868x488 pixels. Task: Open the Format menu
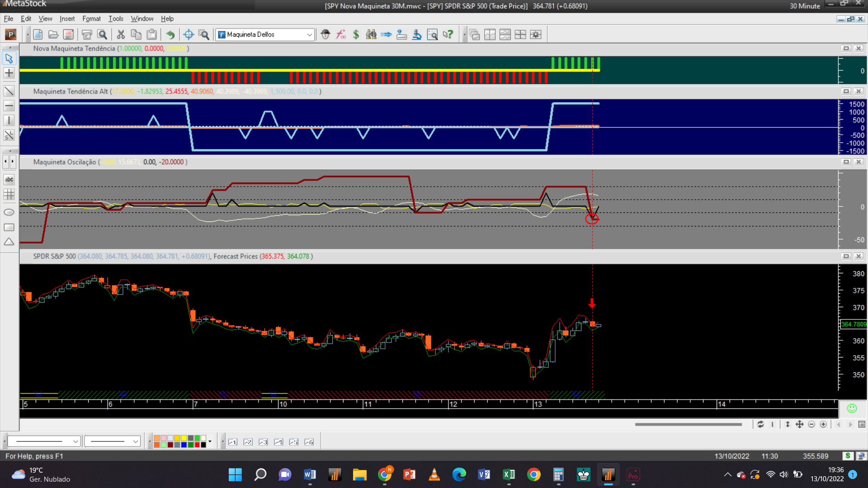(x=91, y=19)
